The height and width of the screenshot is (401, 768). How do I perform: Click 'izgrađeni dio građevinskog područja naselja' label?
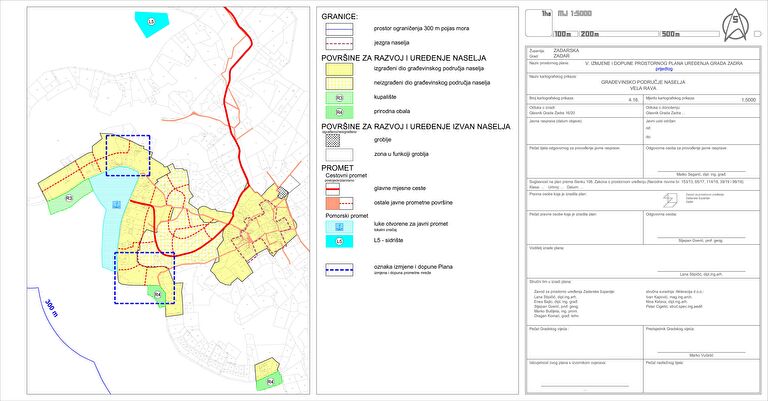(x=429, y=69)
